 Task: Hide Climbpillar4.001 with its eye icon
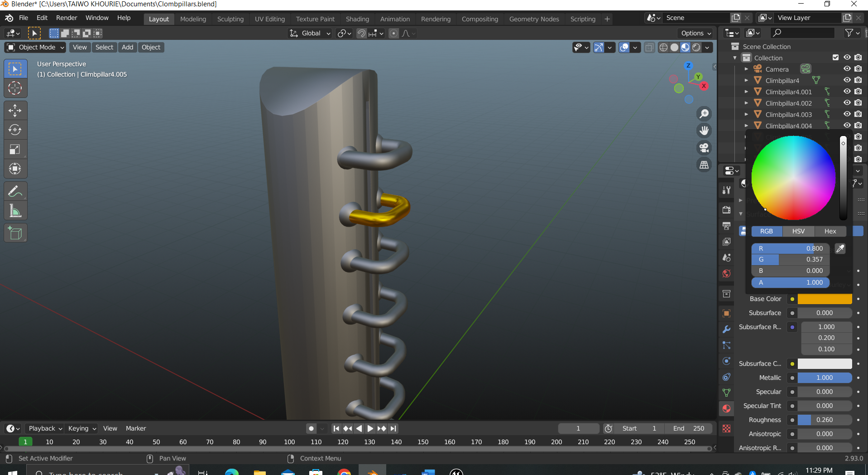847,92
